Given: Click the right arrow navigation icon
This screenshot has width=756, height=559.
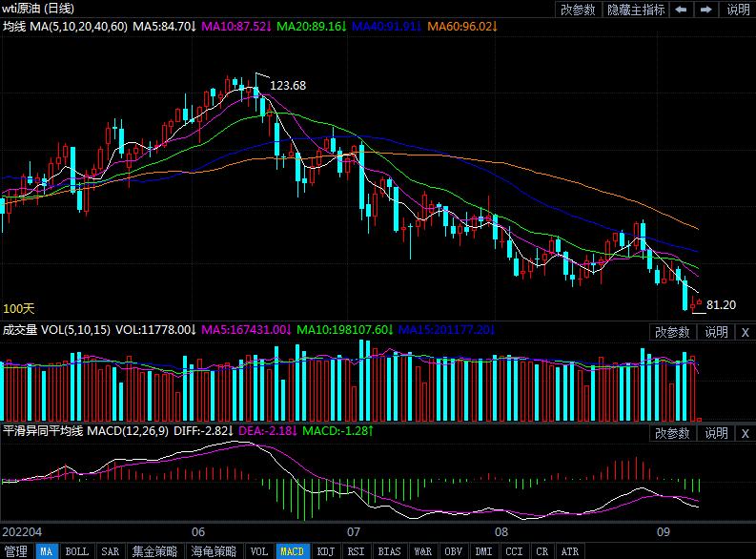Looking at the screenshot, I should click(x=706, y=10).
